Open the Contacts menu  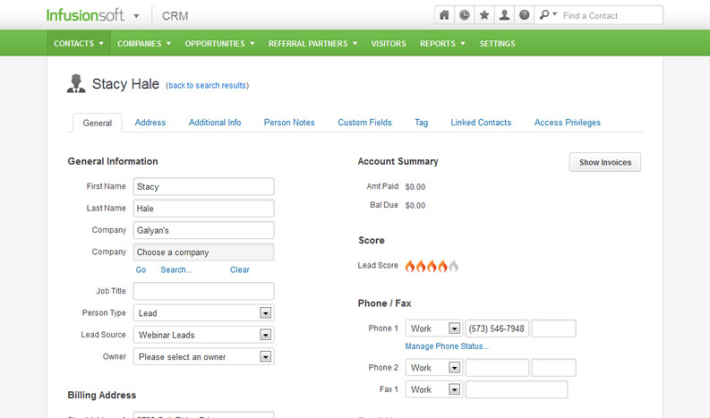(79, 44)
